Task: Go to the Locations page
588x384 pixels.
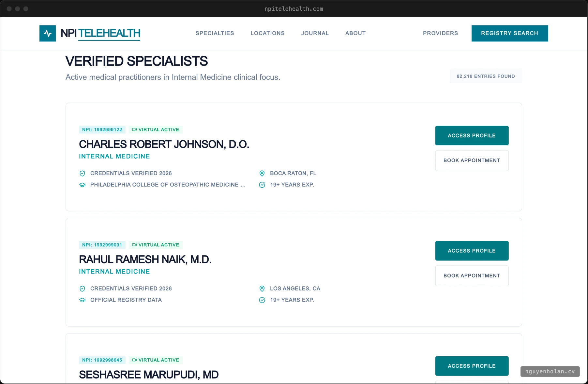Action: click(x=268, y=33)
